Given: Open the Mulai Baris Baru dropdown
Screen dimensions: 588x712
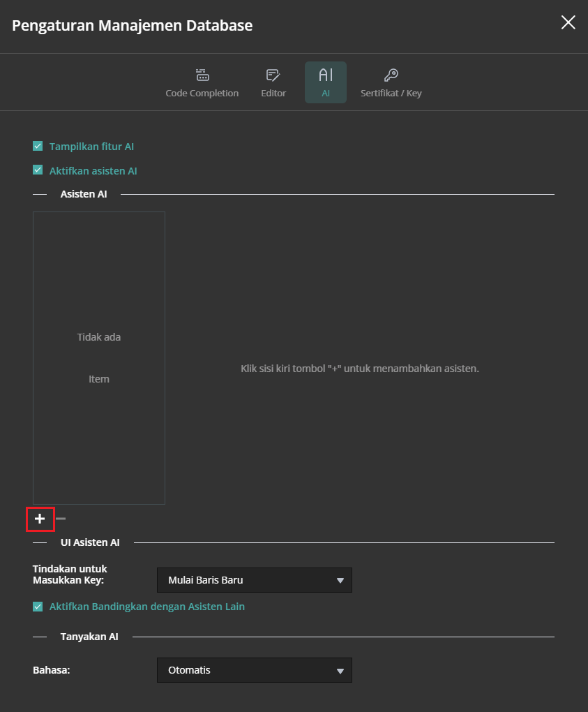Looking at the screenshot, I should pyautogui.click(x=254, y=579).
